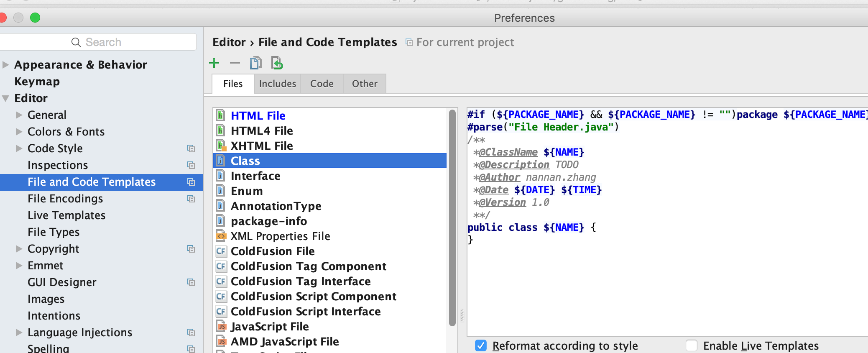Open Live Templates settings page
Screen dimensions: 868x353
click(x=66, y=215)
